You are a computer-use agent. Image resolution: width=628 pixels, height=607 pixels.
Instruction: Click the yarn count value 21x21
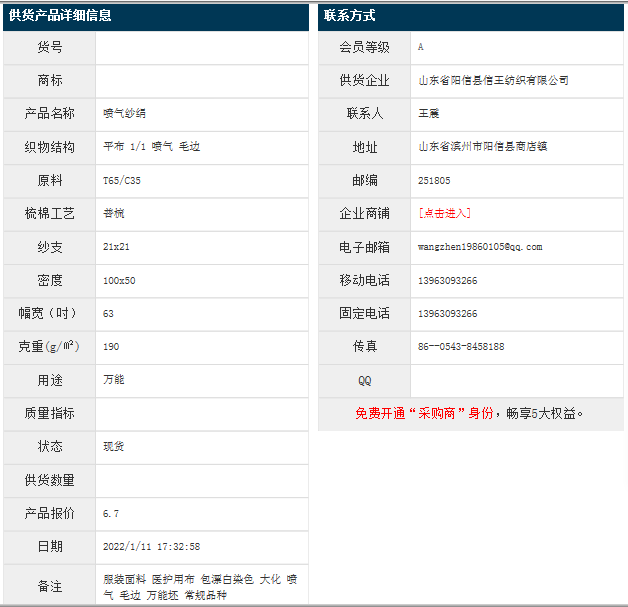(119, 247)
